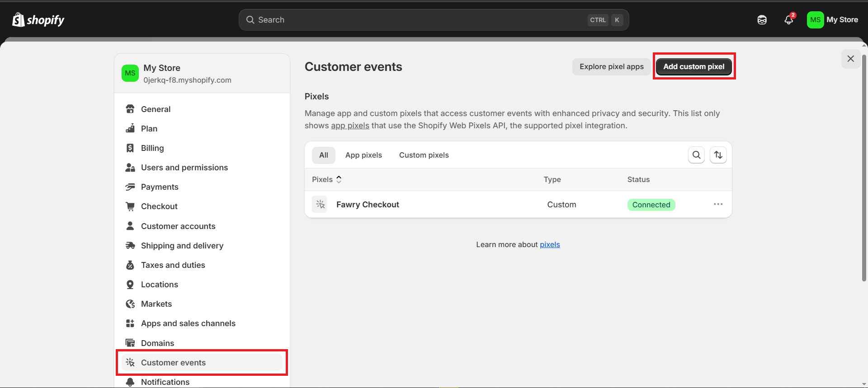This screenshot has height=388, width=868.
Task: Click the Taxes and duties icon
Action: click(x=130, y=265)
